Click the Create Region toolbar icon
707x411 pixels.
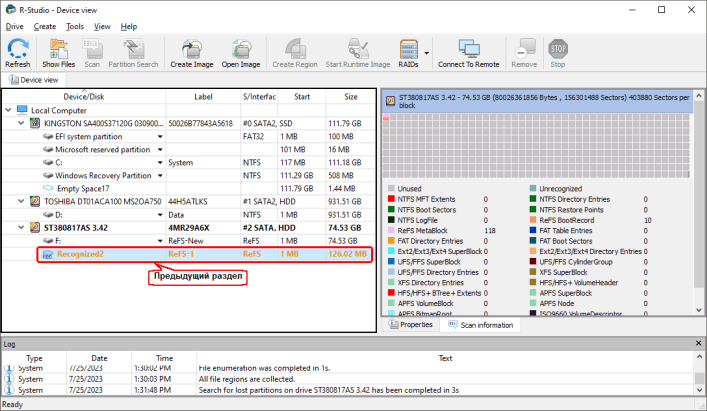point(295,49)
